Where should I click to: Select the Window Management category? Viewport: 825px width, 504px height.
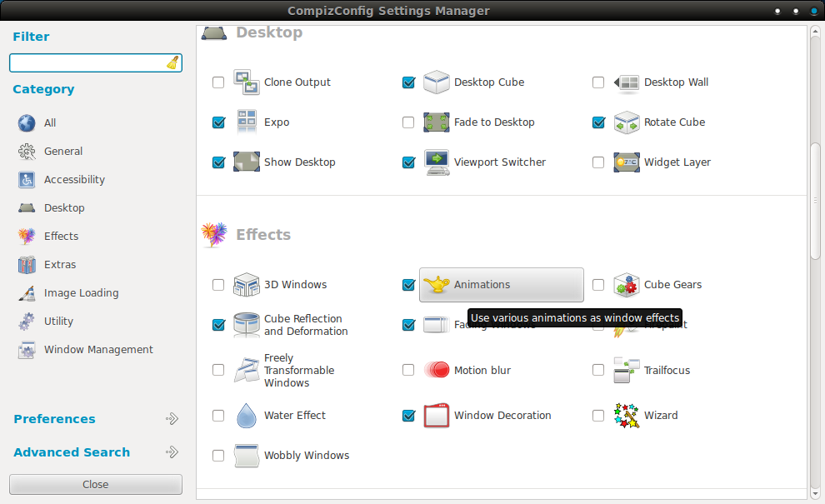pos(98,350)
